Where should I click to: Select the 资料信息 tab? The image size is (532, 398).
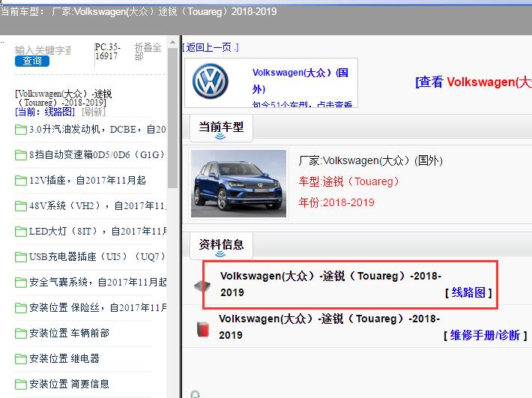pos(221,245)
